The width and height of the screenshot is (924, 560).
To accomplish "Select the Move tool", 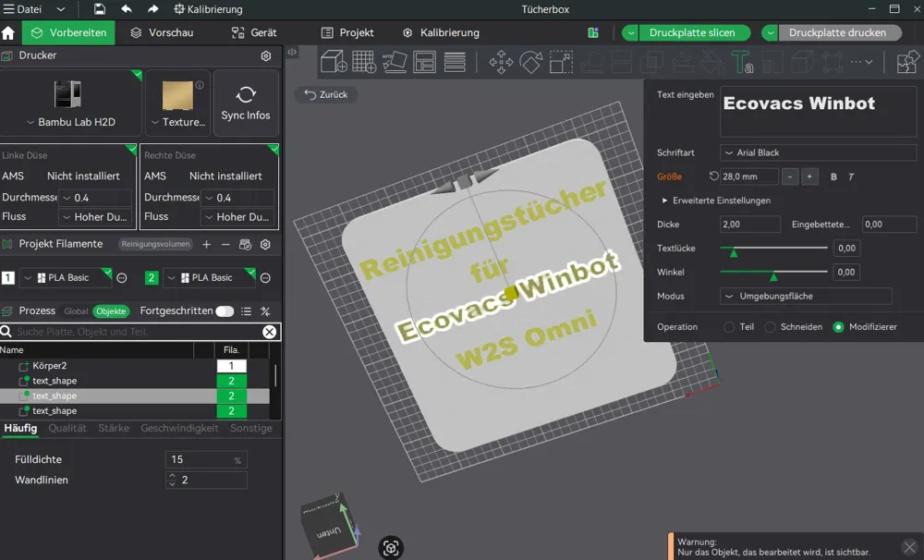I will coord(501,61).
